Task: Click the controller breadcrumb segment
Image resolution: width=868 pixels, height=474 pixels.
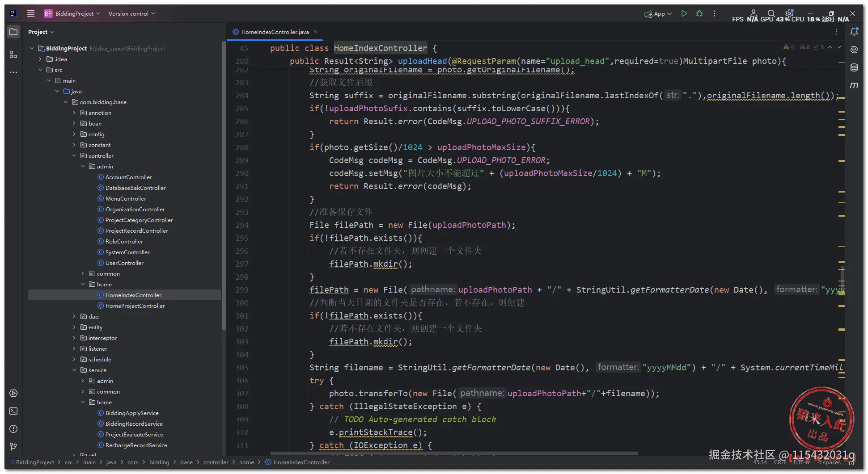Action: point(216,462)
